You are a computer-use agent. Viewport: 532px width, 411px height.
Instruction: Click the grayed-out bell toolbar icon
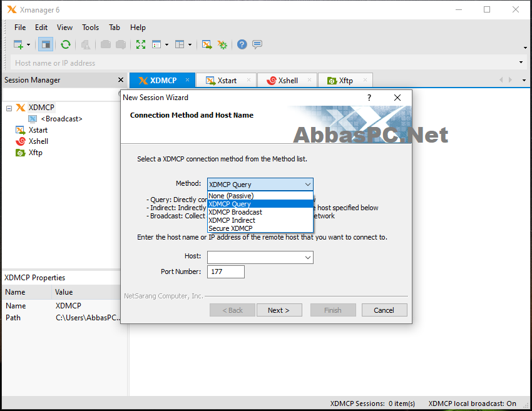click(86, 44)
